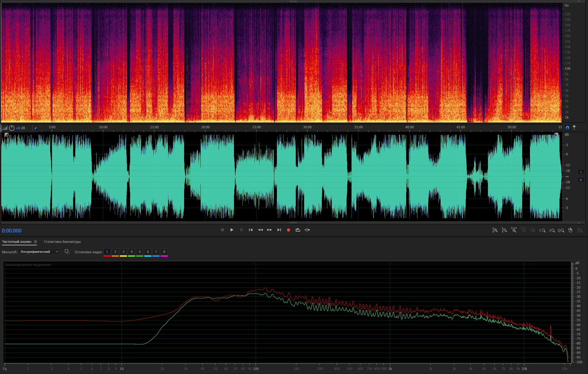Click hold frame button 7

[156, 252]
